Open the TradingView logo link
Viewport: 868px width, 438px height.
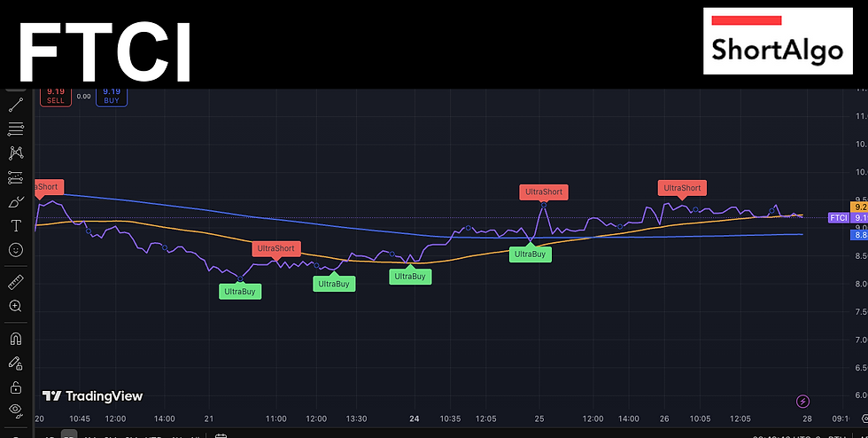[92, 395]
